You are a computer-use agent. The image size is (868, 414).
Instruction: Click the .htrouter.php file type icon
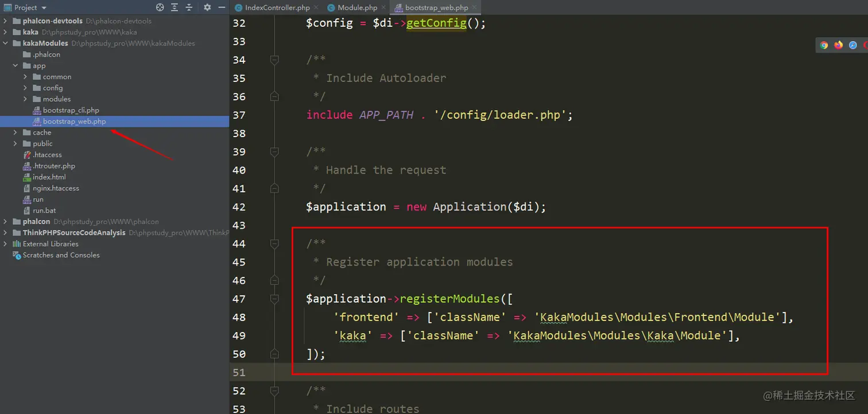click(x=27, y=166)
